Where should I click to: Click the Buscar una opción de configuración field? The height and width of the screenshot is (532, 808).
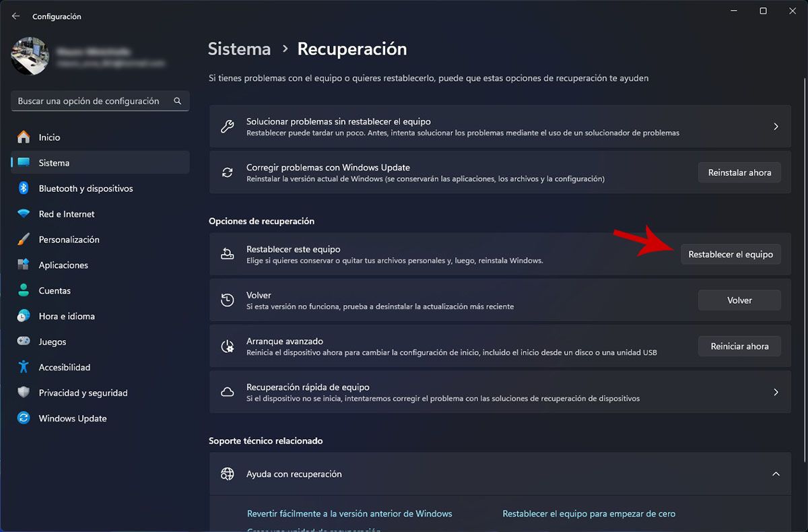click(100, 101)
